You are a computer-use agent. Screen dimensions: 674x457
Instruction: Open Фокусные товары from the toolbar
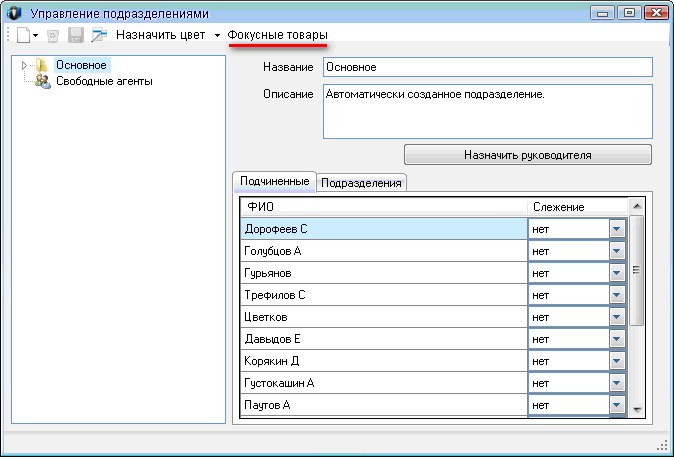pyautogui.click(x=278, y=35)
